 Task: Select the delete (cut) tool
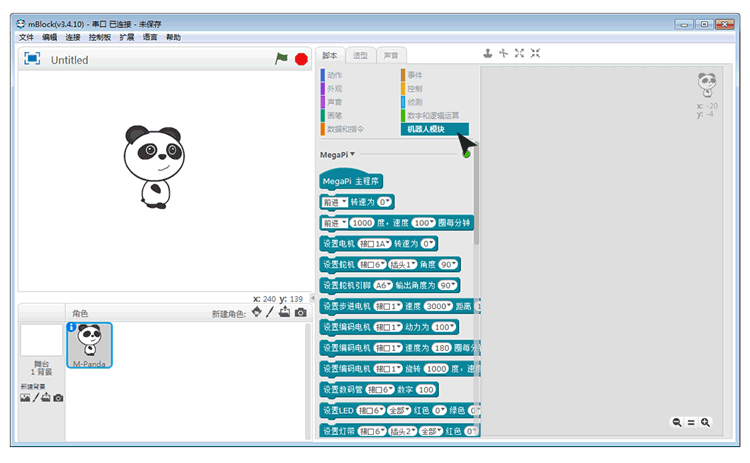[x=503, y=53]
